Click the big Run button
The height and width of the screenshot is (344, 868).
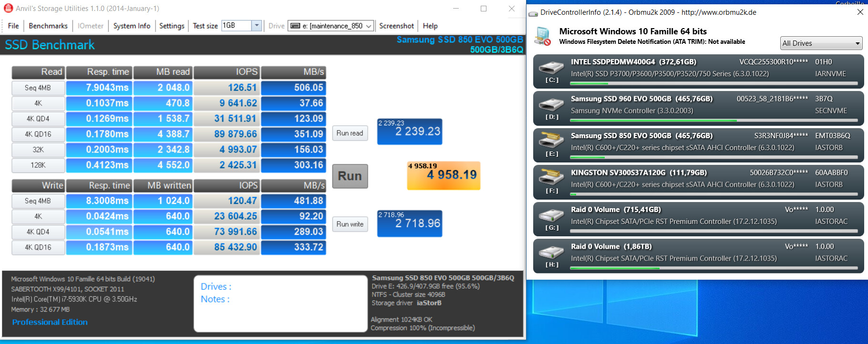[x=350, y=176]
